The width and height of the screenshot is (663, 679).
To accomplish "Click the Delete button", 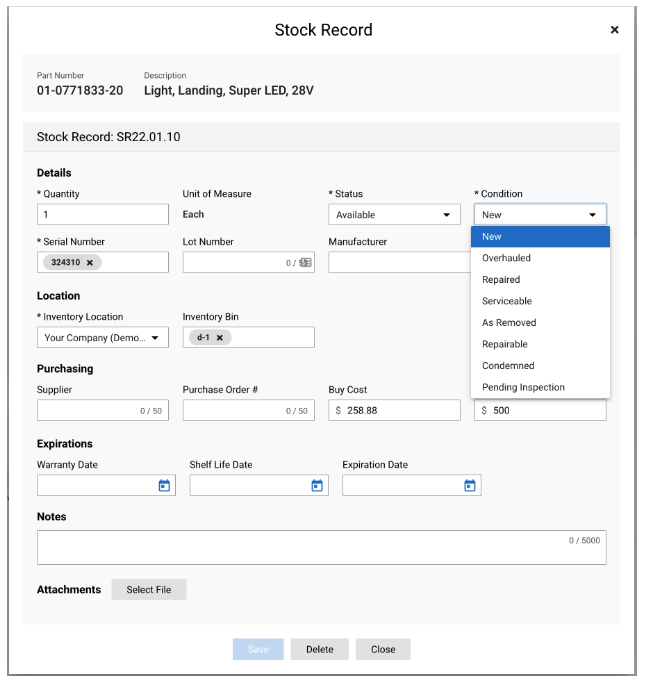I will coord(320,649).
